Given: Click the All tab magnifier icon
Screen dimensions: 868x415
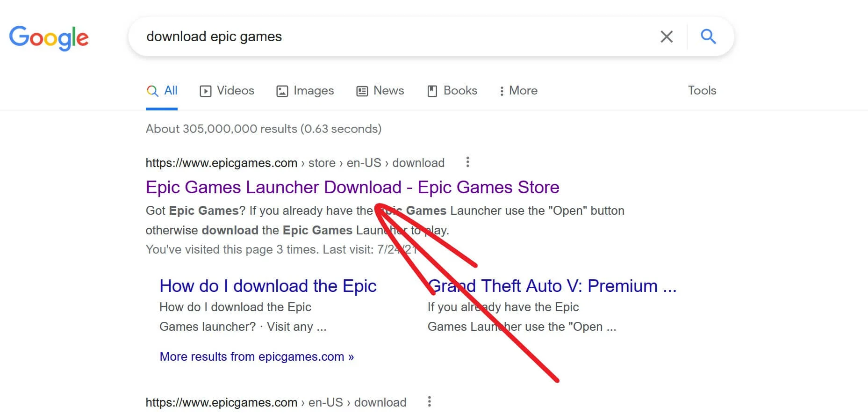Looking at the screenshot, I should click(x=152, y=91).
